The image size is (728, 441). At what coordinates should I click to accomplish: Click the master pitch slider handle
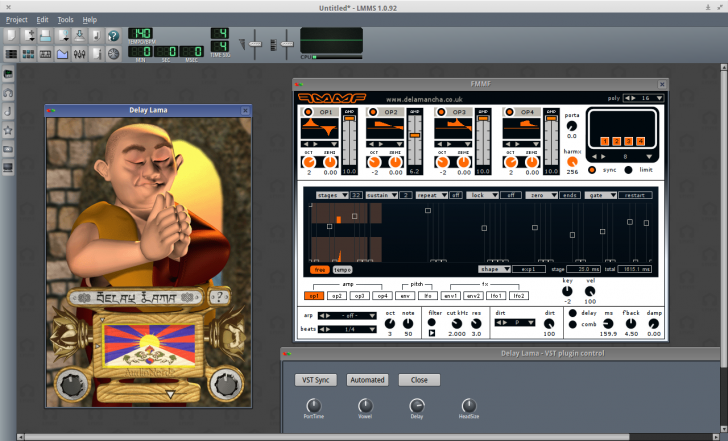[287, 44]
